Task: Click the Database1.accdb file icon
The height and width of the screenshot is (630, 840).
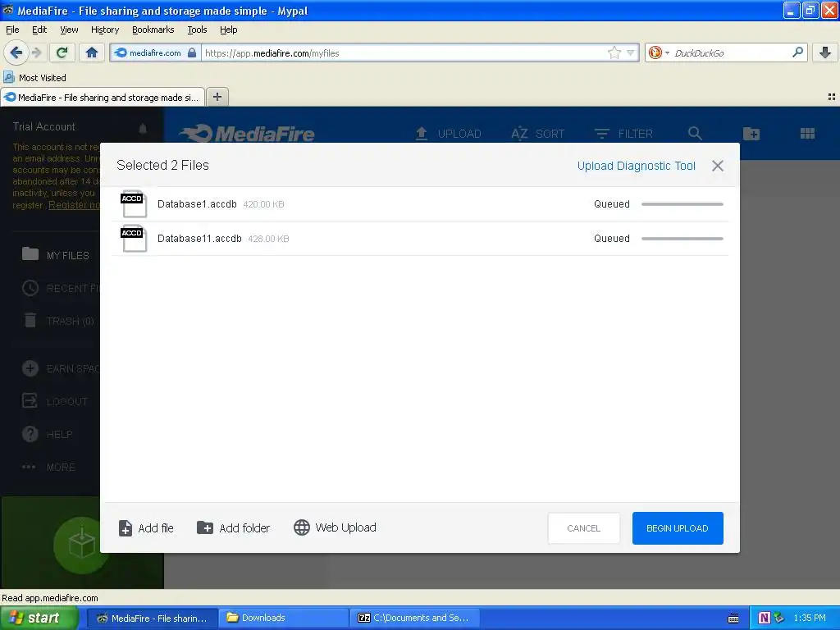Action: [x=134, y=203]
